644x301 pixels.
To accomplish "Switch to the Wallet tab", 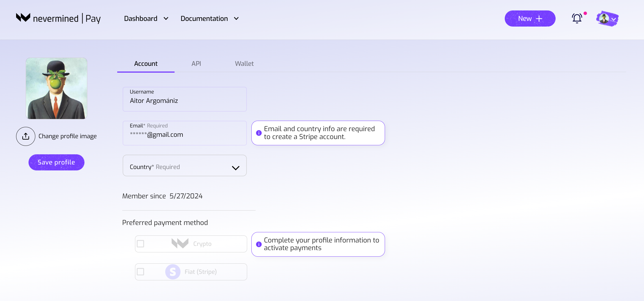I will click(244, 64).
